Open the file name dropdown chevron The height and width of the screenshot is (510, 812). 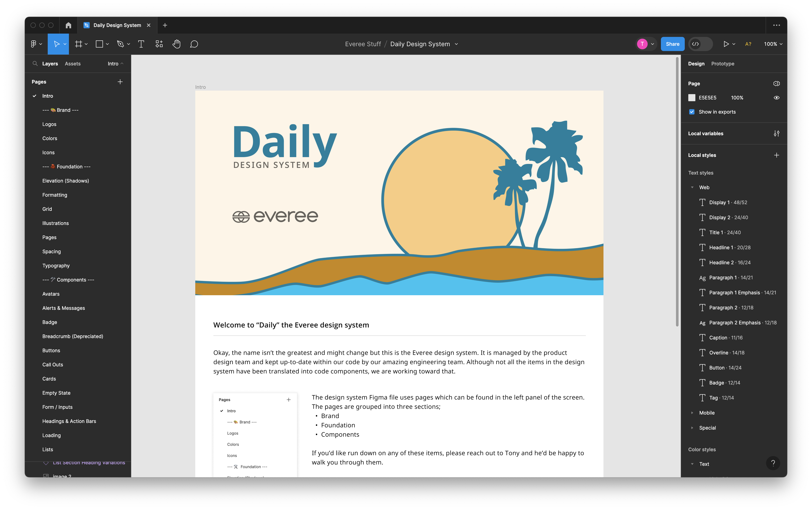point(456,44)
